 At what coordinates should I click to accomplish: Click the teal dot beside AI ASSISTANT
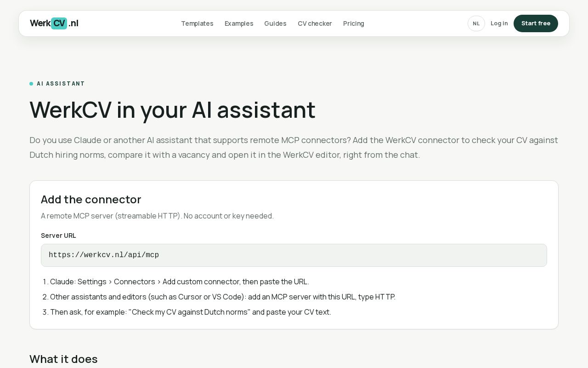31,84
